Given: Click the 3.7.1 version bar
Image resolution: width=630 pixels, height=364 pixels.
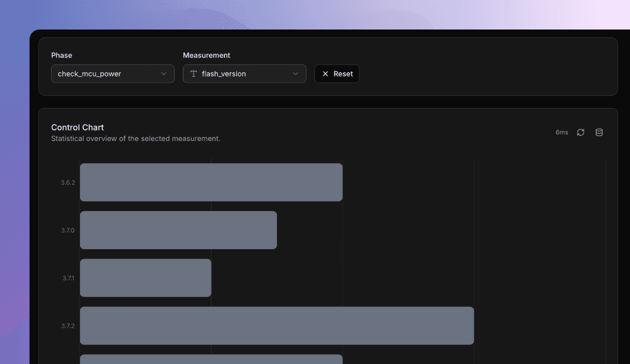Looking at the screenshot, I should (145, 278).
